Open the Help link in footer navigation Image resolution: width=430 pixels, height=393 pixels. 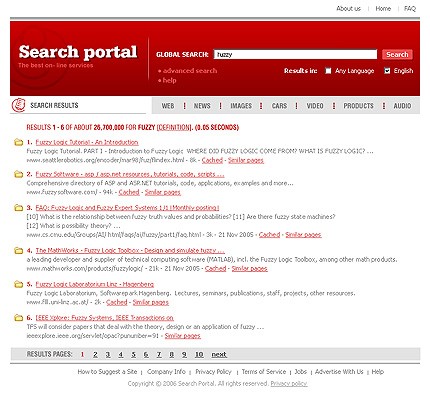click(x=378, y=372)
